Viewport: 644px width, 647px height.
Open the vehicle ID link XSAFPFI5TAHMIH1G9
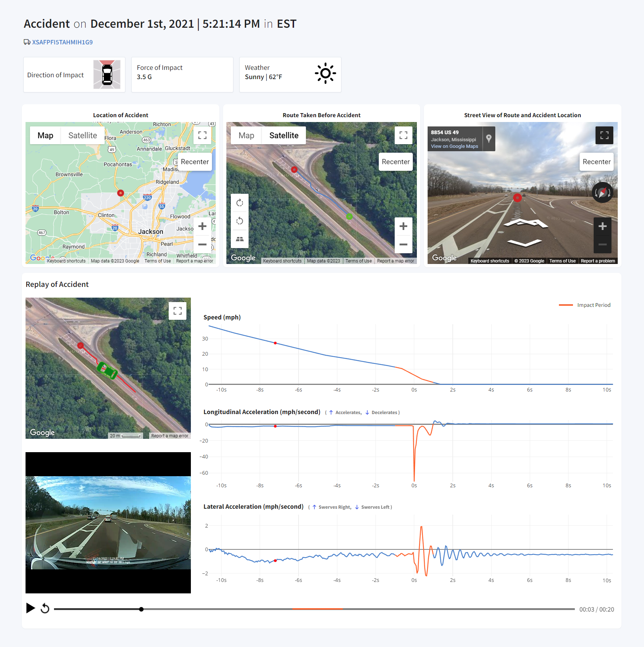tap(62, 42)
